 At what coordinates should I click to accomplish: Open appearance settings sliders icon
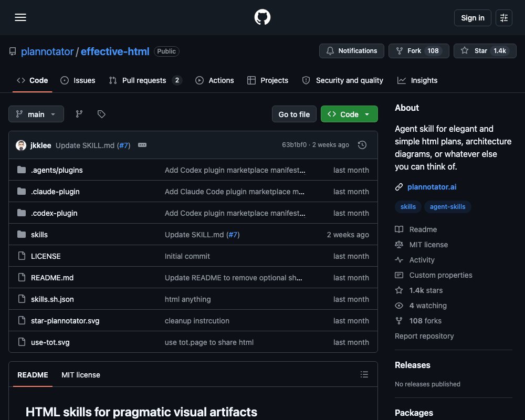pyautogui.click(x=503, y=18)
